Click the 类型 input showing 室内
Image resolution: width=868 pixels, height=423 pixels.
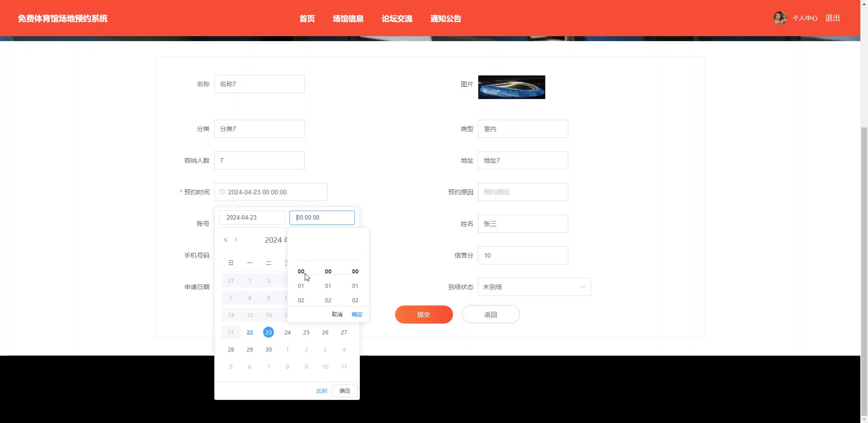(523, 129)
